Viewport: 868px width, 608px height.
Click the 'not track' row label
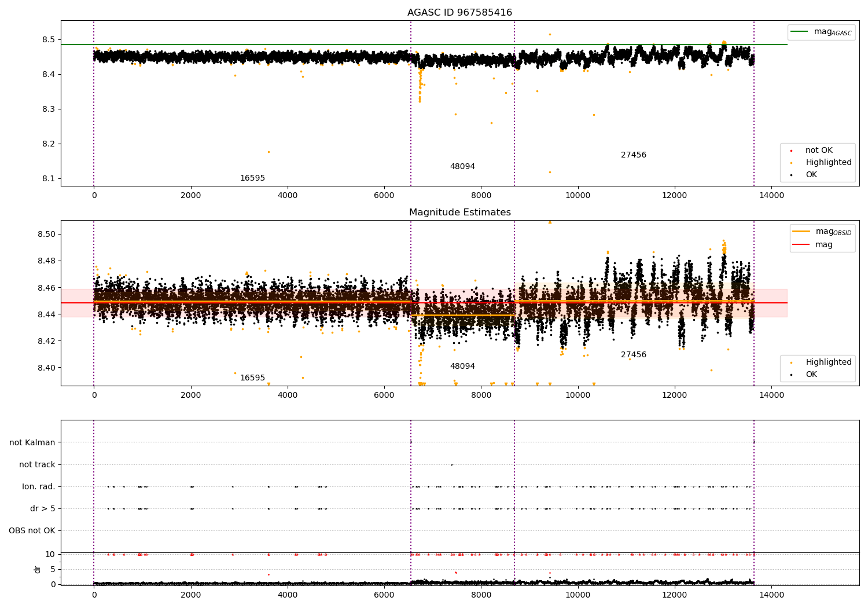click(37, 465)
